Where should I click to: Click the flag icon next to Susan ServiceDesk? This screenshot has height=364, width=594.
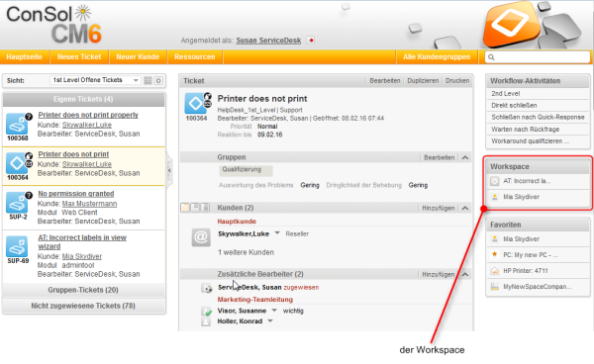(x=311, y=41)
